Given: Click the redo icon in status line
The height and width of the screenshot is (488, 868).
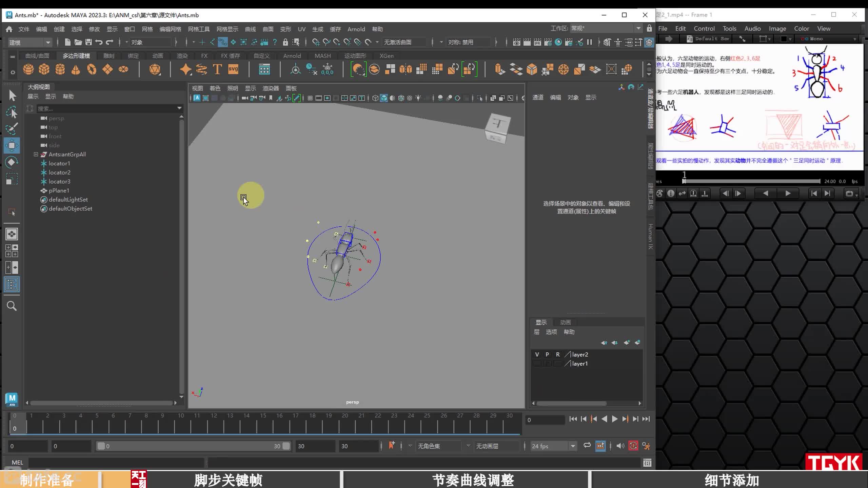Looking at the screenshot, I should coord(109,42).
